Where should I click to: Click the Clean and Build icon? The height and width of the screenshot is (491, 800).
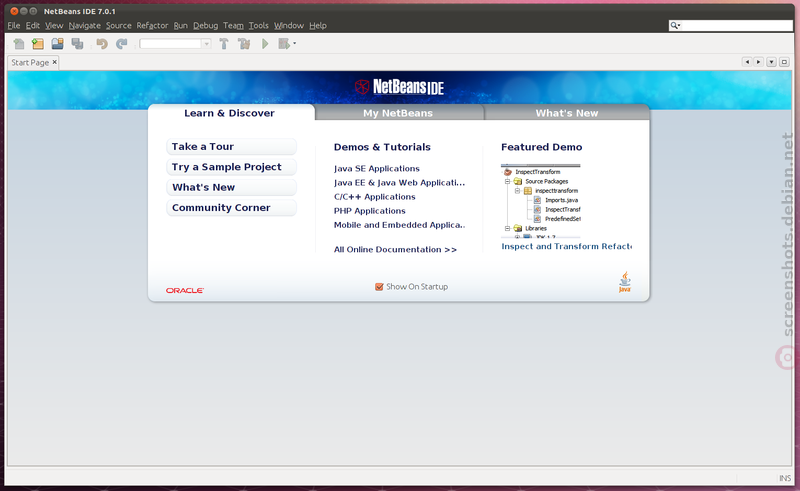(244, 44)
